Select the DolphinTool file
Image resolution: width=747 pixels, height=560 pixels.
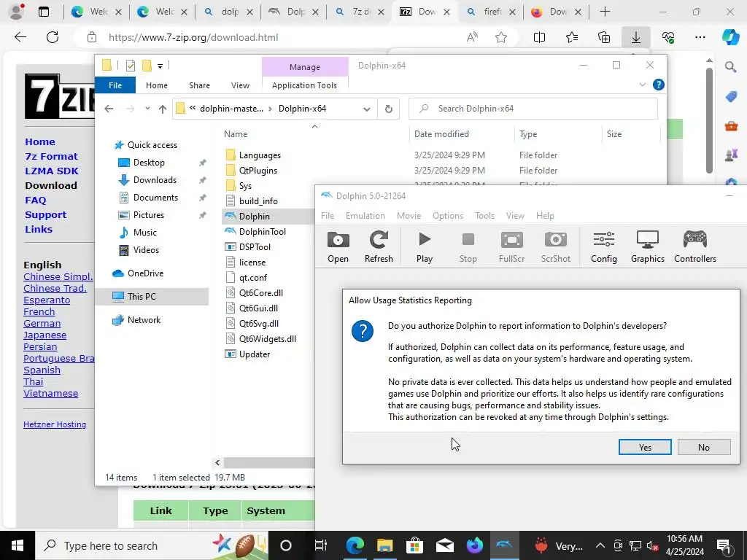click(263, 231)
